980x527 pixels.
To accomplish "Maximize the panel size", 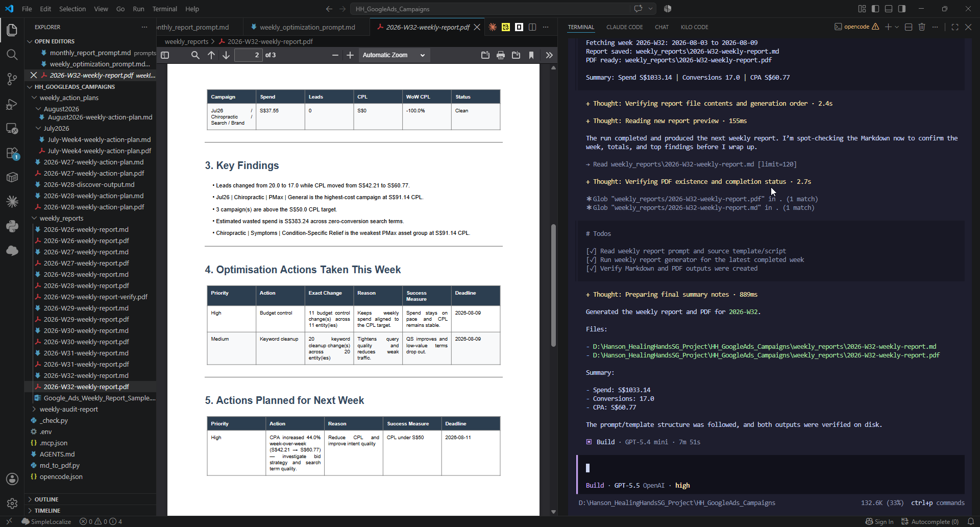I will coord(955,27).
